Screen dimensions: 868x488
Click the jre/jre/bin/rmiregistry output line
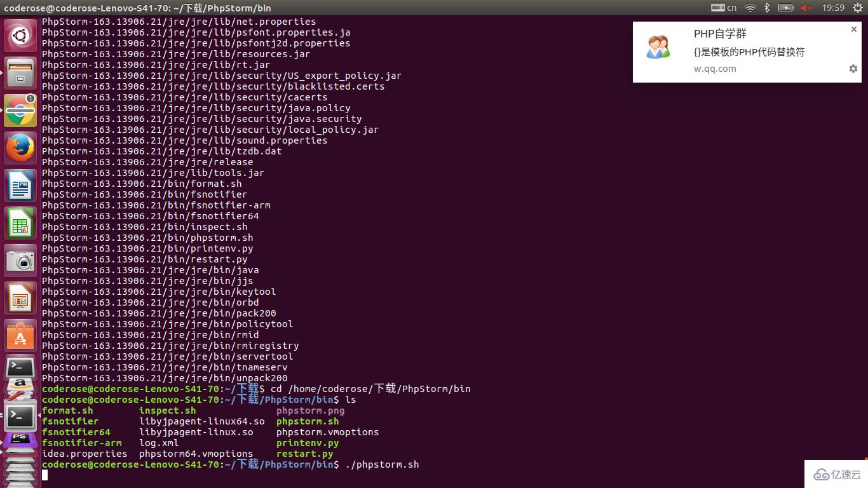tap(170, 346)
